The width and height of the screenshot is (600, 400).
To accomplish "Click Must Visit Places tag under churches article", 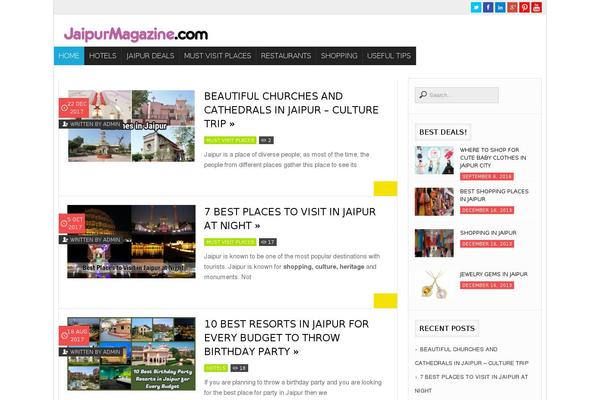I will (230, 140).
